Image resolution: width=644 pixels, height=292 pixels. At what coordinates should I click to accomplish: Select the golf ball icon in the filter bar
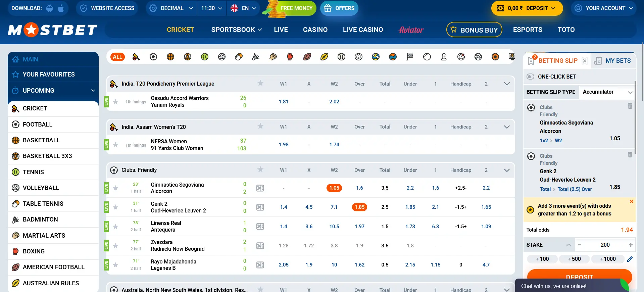pyautogui.click(x=358, y=57)
